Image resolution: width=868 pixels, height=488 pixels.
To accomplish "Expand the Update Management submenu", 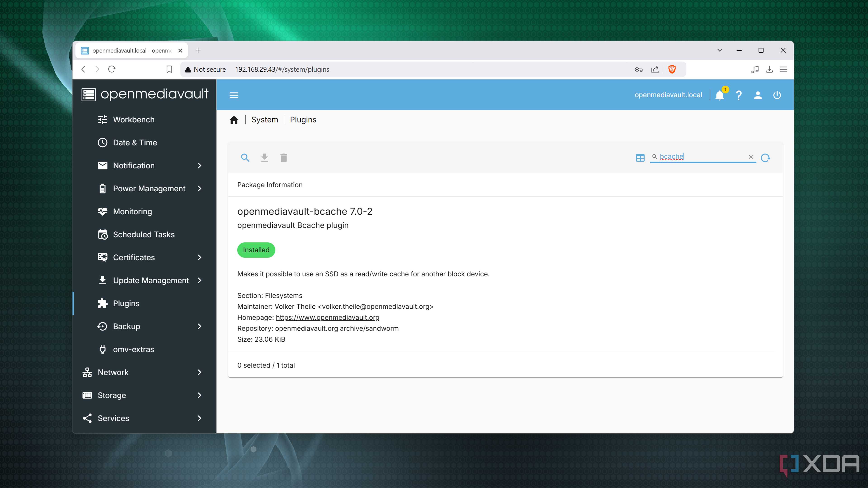I will [145, 280].
